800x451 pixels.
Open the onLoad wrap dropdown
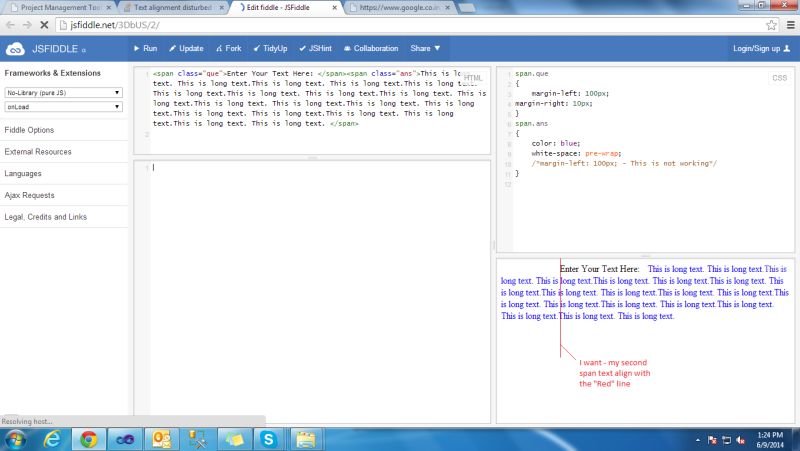click(x=63, y=107)
